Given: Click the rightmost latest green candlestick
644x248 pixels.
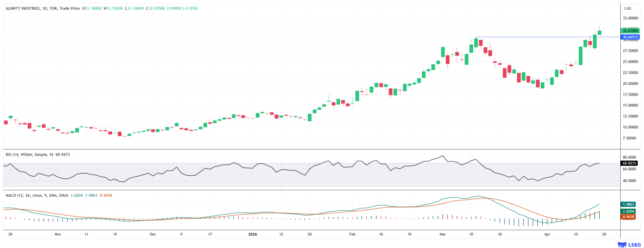Looking at the screenshot, I should point(599,32).
